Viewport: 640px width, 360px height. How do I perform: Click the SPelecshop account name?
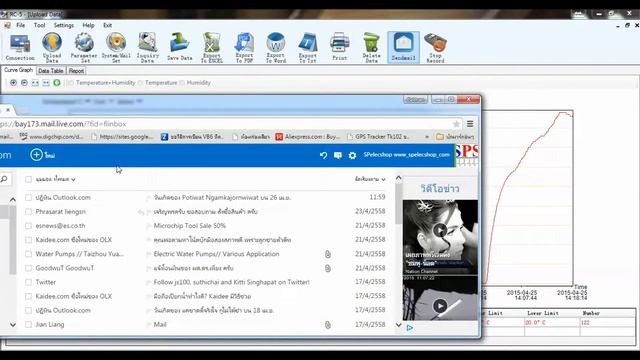(407, 155)
